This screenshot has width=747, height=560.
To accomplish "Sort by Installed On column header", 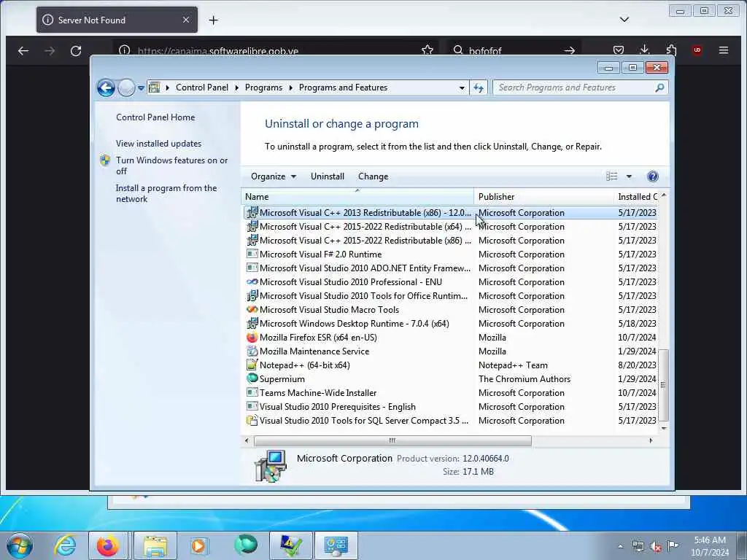I will click(636, 197).
